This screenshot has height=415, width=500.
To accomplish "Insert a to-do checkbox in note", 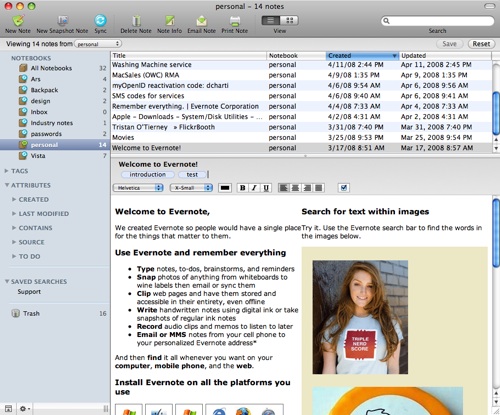I will pos(343,188).
